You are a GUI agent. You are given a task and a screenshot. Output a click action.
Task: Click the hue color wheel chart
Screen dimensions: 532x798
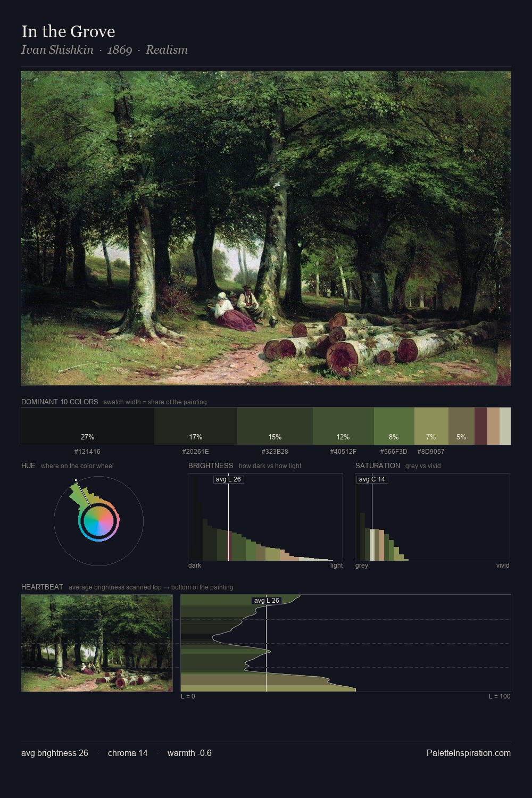pyautogui.click(x=98, y=521)
